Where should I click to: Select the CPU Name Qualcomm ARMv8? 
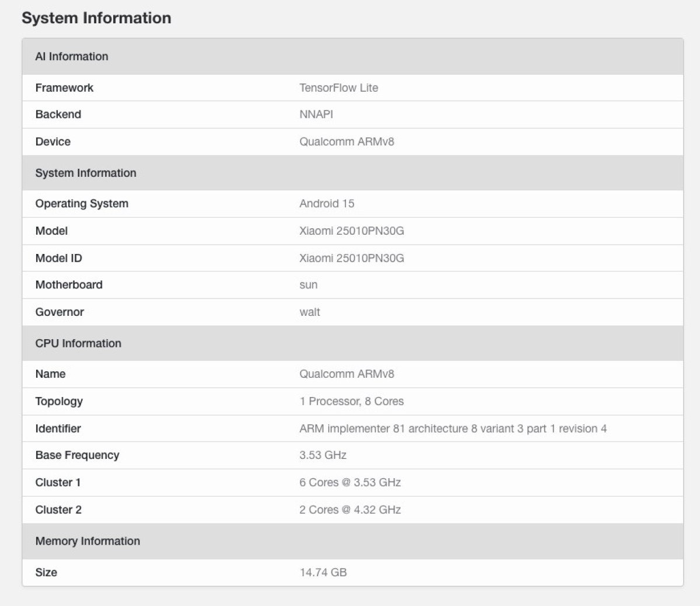[348, 374]
